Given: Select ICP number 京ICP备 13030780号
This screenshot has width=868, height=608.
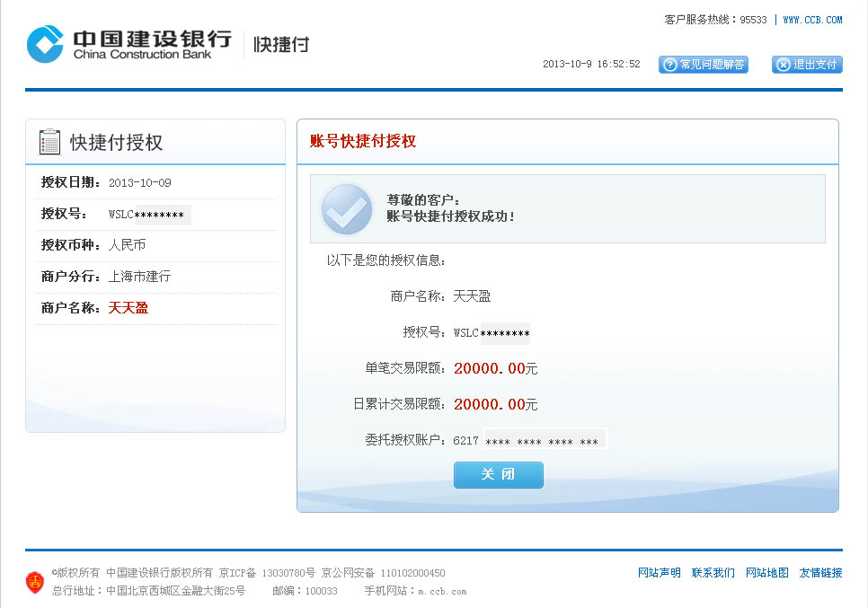Looking at the screenshot, I should (267, 573).
